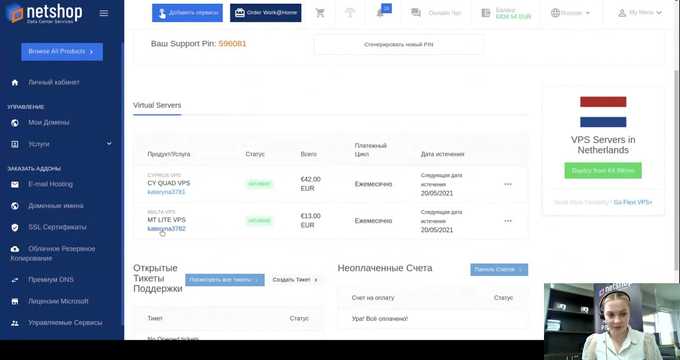Click the Go Flexi VPS link
The height and width of the screenshot is (360, 680).
click(633, 202)
